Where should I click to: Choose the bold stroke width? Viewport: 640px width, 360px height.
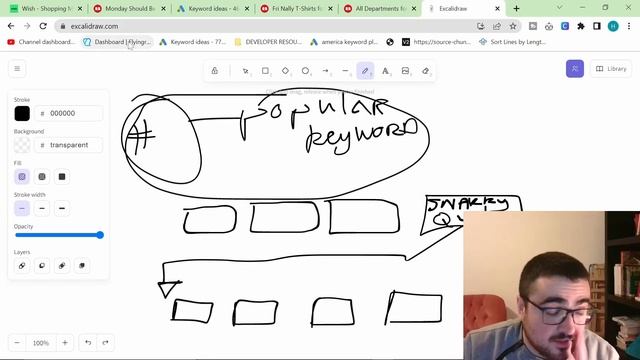(x=42, y=208)
